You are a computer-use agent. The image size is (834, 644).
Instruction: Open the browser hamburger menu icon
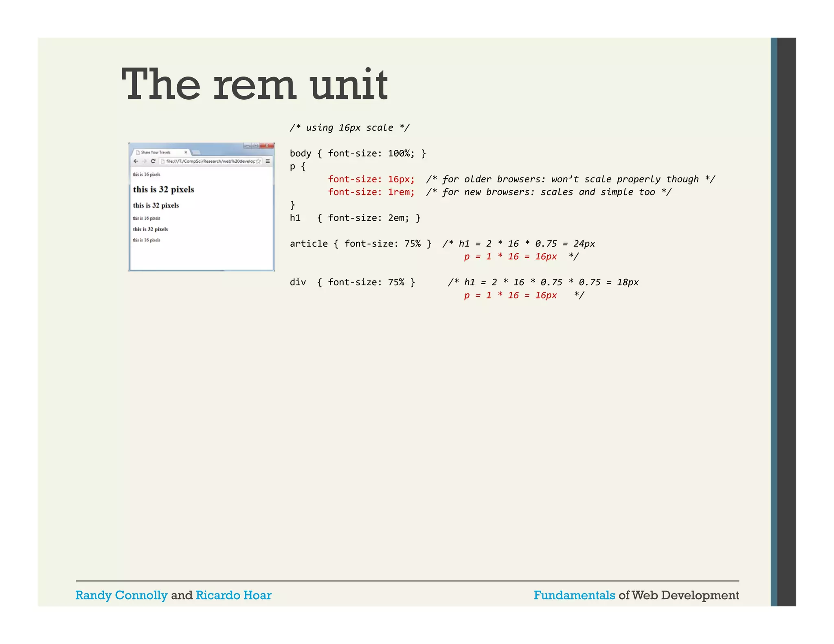268,161
